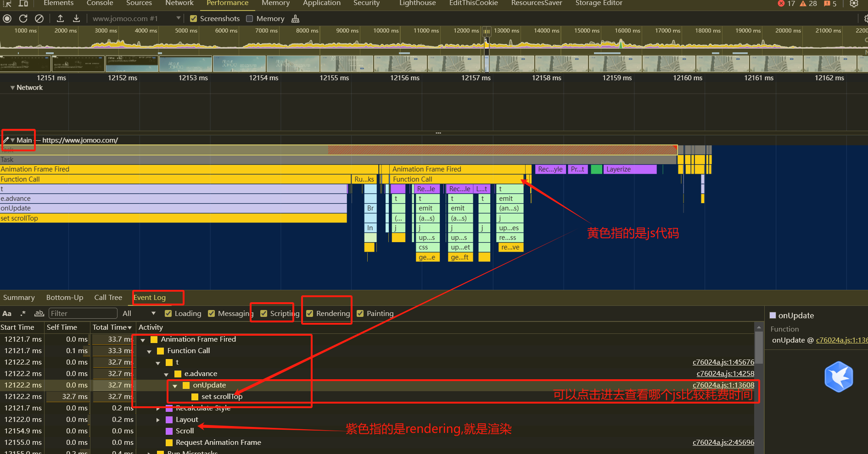
Task: Select the Event Log tab
Action: pyautogui.click(x=150, y=297)
